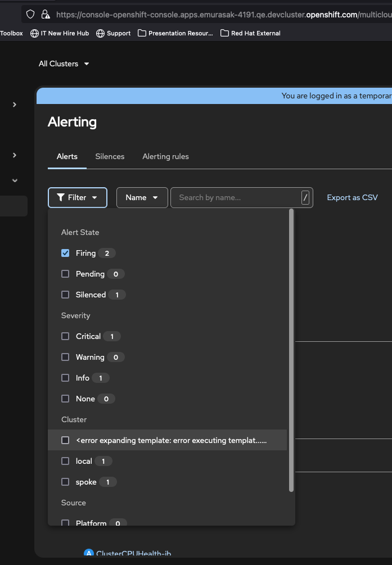Open the All Clusters dropdown
Viewport: 392px width, 565px height.
tap(64, 64)
